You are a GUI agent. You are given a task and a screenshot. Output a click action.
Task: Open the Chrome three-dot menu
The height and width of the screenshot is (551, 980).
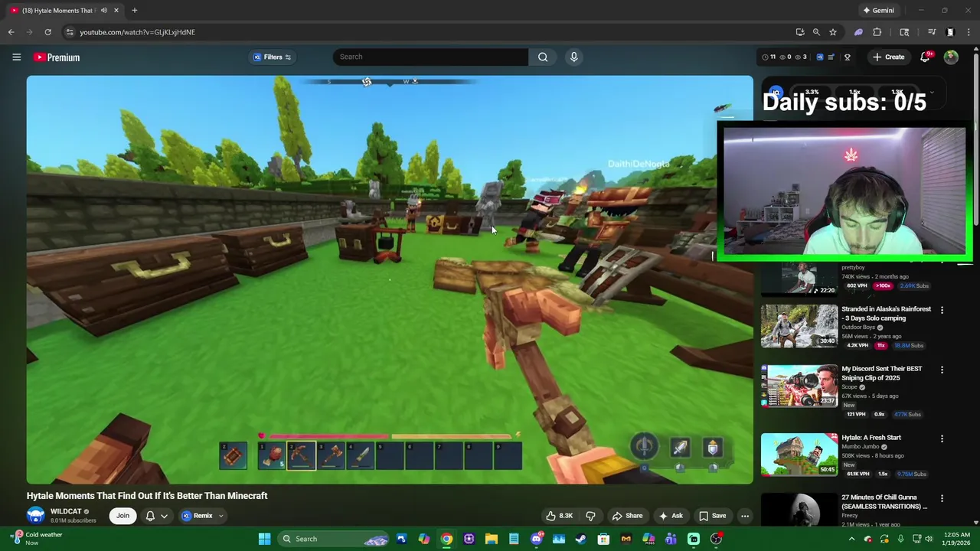point(969,32)
